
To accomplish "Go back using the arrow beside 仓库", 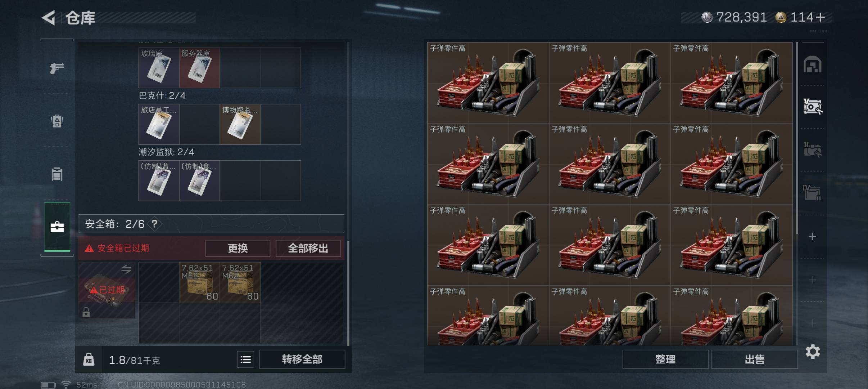I will (49, 18).
